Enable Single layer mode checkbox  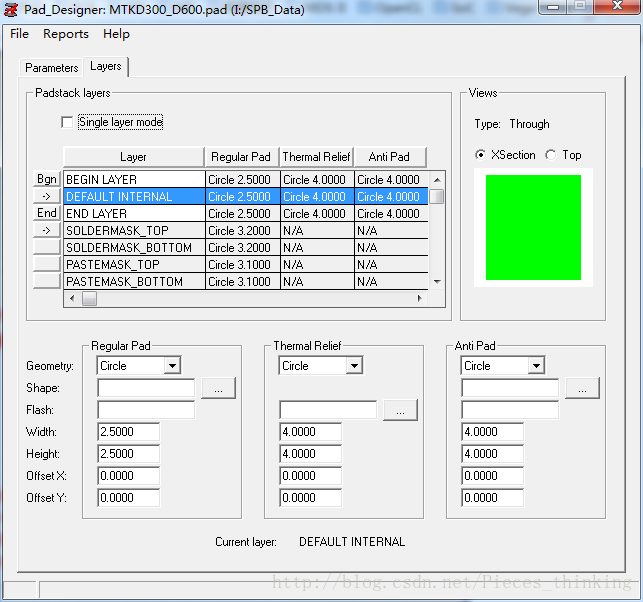[x=68, y=122]
